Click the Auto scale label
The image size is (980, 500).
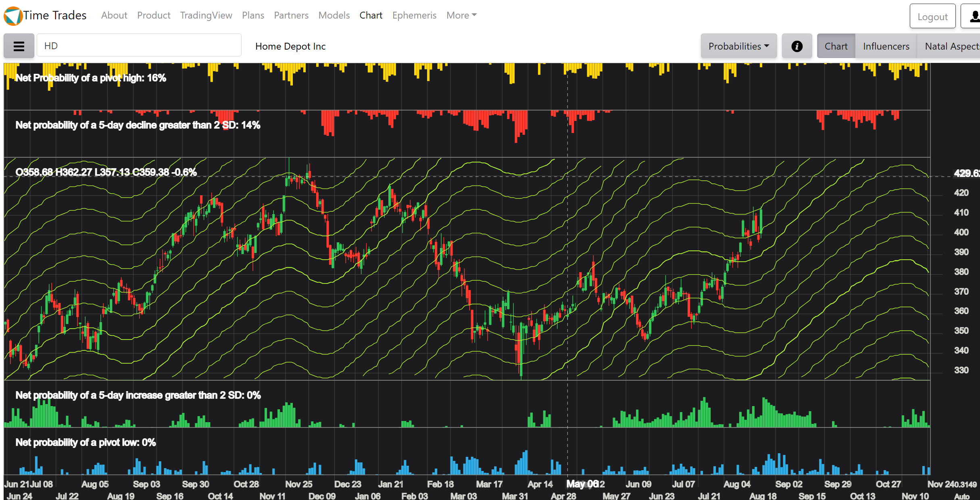click(x=961, y=496)
